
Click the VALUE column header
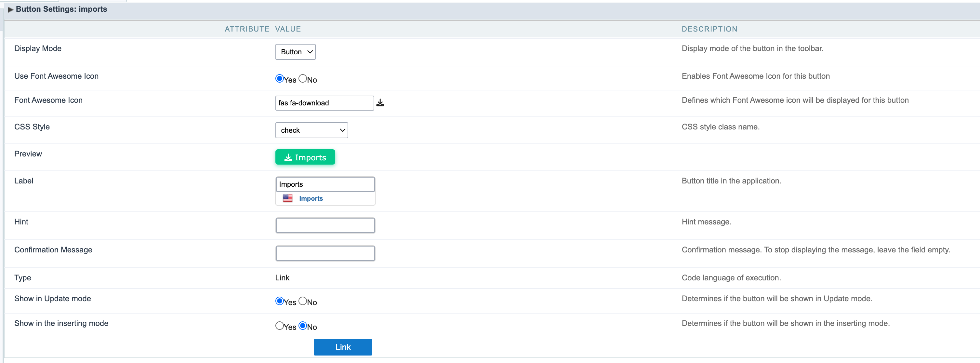tap(288, 29)
